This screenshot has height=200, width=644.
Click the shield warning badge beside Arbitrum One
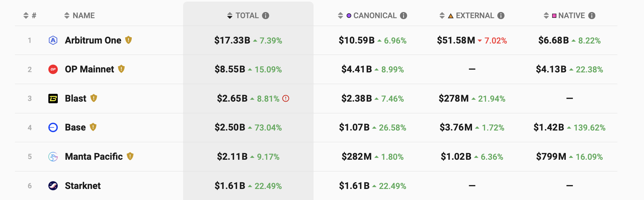[x=129, y=40]
